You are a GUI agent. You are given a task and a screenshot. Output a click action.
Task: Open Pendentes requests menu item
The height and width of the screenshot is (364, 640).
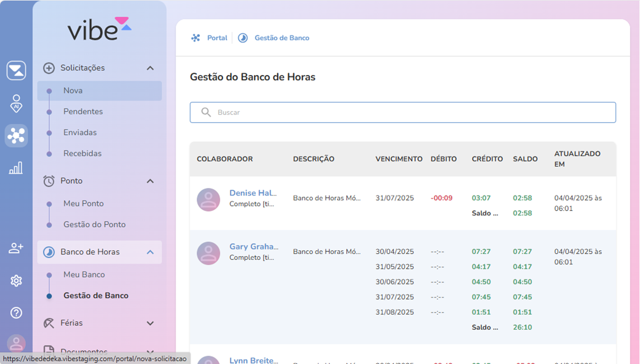pos(83,111)
